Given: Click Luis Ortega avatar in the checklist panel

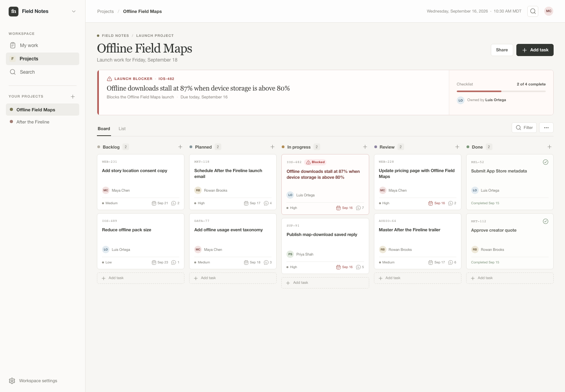Looking at the screenshot, I should [461, 100].
